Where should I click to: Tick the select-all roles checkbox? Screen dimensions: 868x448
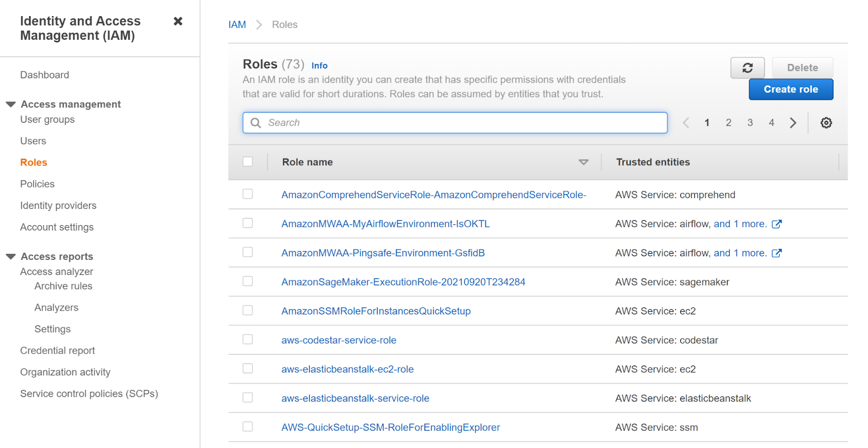tap(248, 162)
